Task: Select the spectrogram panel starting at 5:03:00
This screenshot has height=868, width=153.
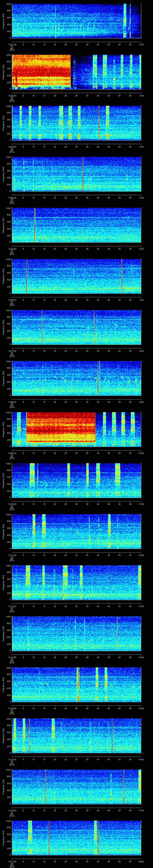Action: (x=76, y=123)
